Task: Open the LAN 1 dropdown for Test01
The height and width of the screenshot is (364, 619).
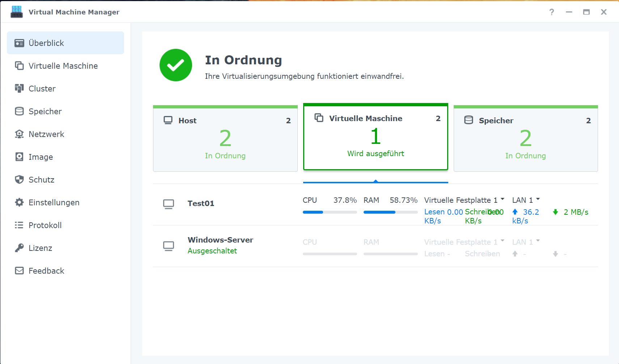Action: point(538,199)
